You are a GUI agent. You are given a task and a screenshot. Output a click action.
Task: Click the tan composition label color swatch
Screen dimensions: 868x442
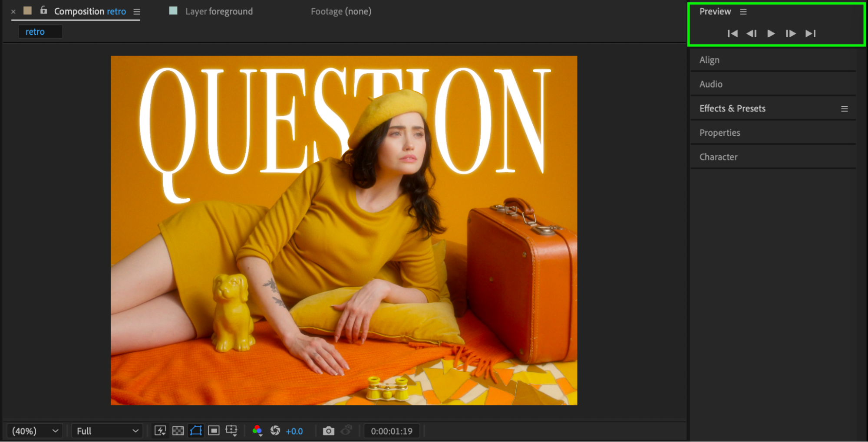coord(27,11)
